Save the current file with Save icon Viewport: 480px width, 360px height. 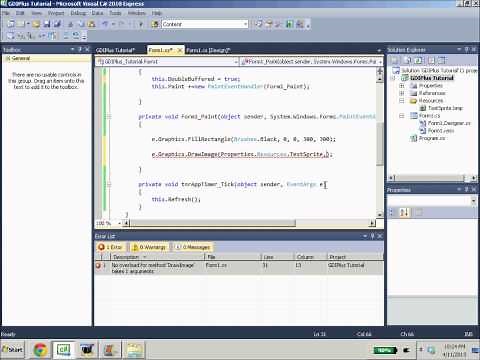point(47,24)
